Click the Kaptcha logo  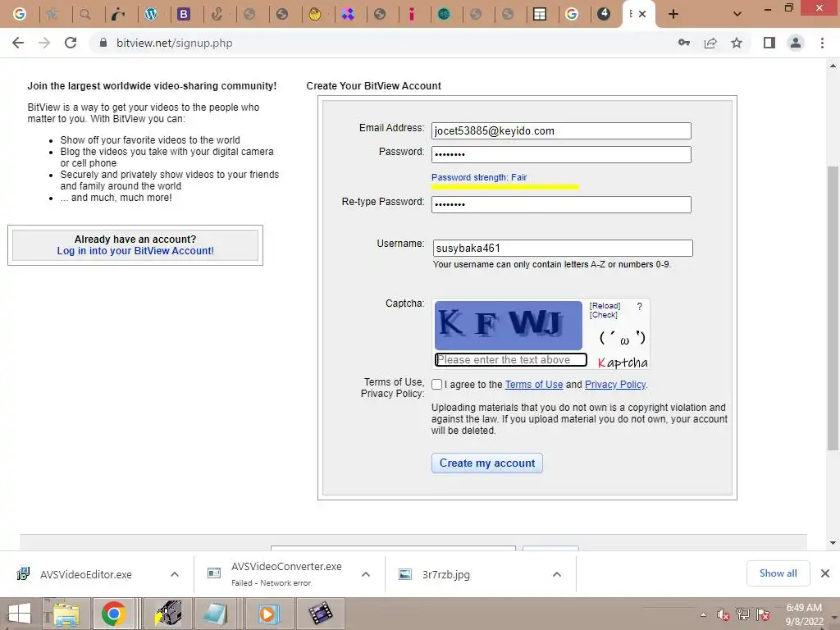(x=623, y=363)
